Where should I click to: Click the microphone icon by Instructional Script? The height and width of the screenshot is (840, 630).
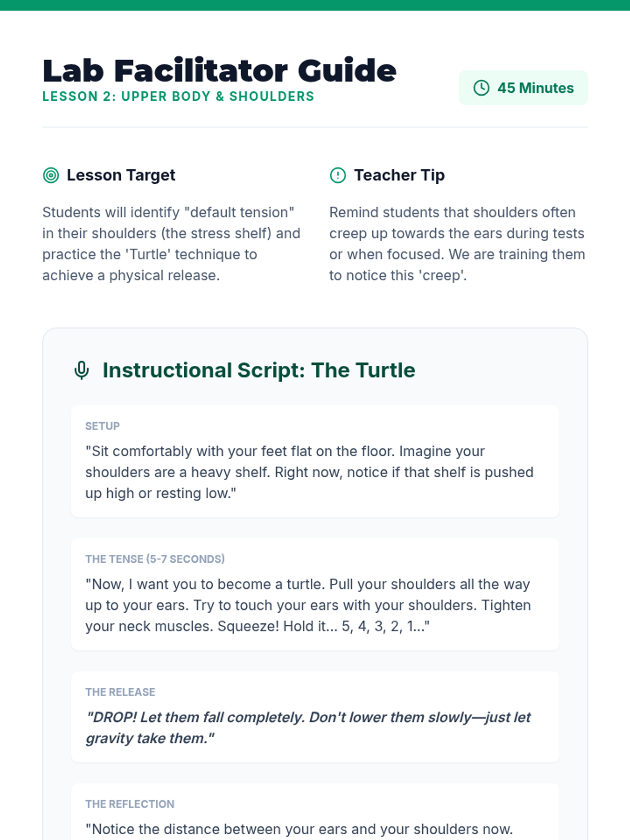(x=81, y=370)
